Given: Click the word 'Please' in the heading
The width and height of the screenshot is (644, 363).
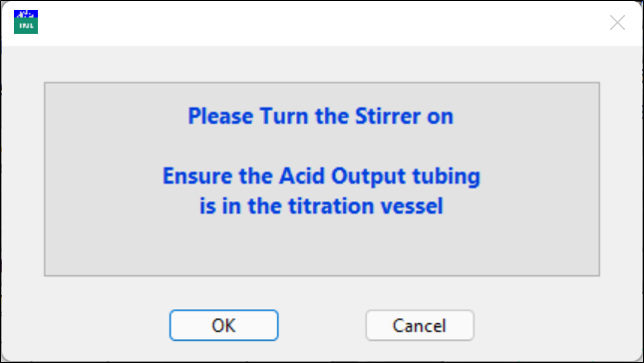Looking at the screenshot, I should tap(220, 117).
